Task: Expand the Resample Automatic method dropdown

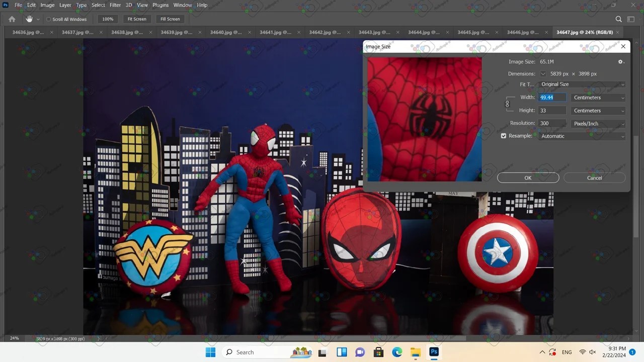Action: coord(582,136)
